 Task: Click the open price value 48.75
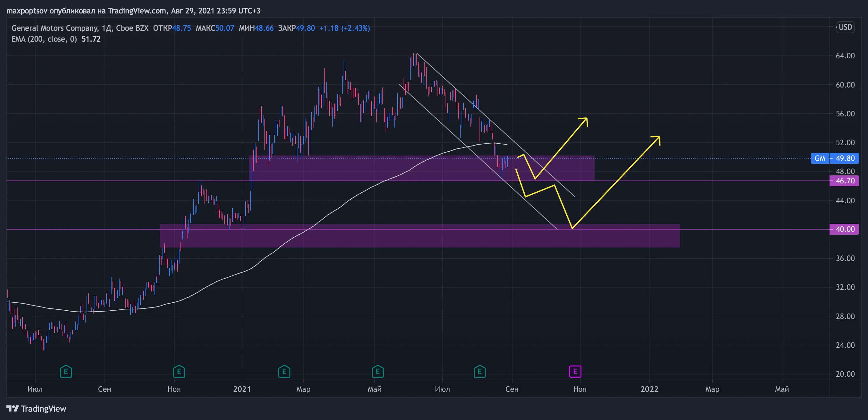[x=182, y=28]
